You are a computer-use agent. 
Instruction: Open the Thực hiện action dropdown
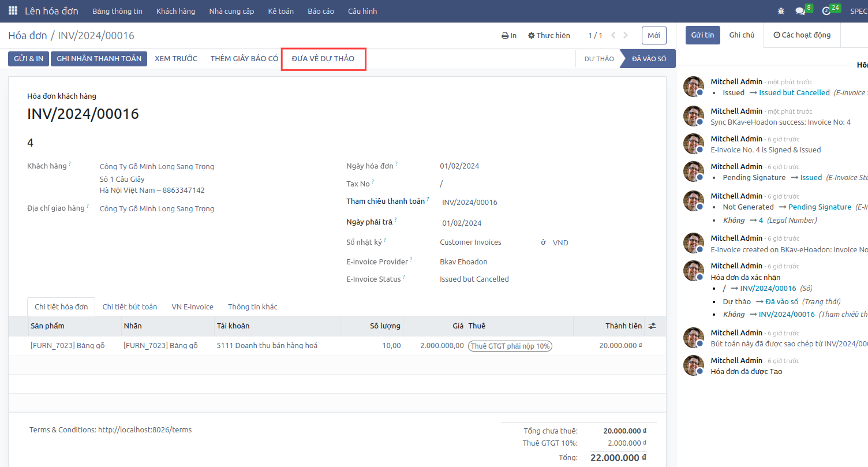point(549,36)
